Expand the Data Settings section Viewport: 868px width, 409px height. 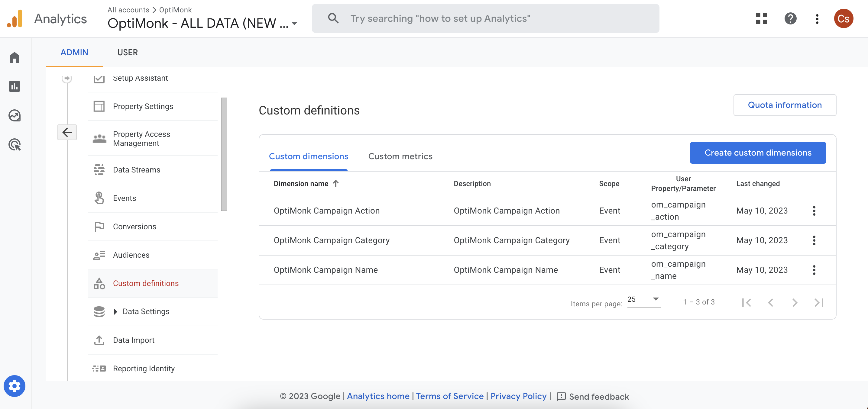[115, 312]
